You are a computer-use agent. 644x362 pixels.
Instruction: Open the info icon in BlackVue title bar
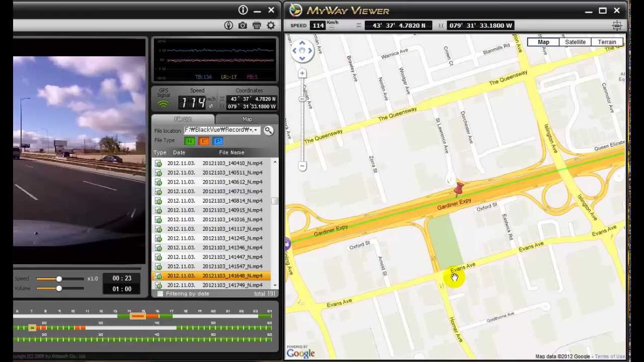[x=244, y=10]
